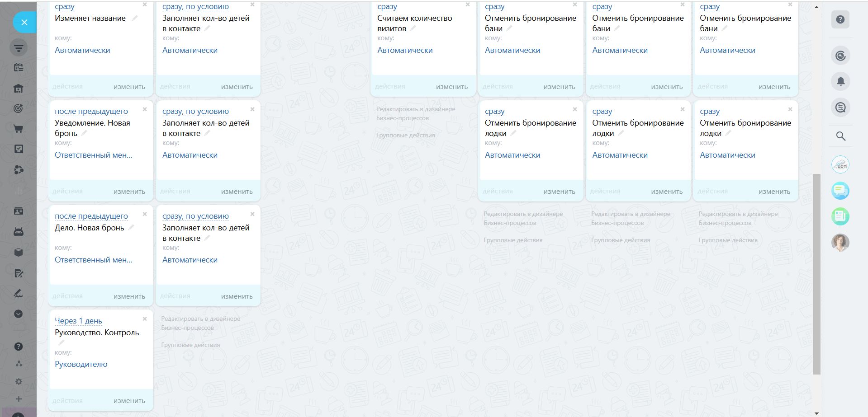Click the "Руководителю" recipient link

point(81,364)
